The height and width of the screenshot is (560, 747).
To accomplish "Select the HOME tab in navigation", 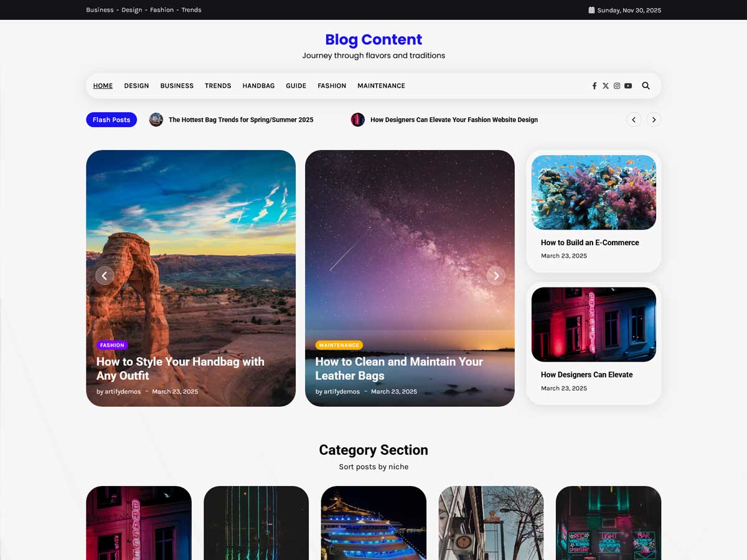I will [103, 86].
